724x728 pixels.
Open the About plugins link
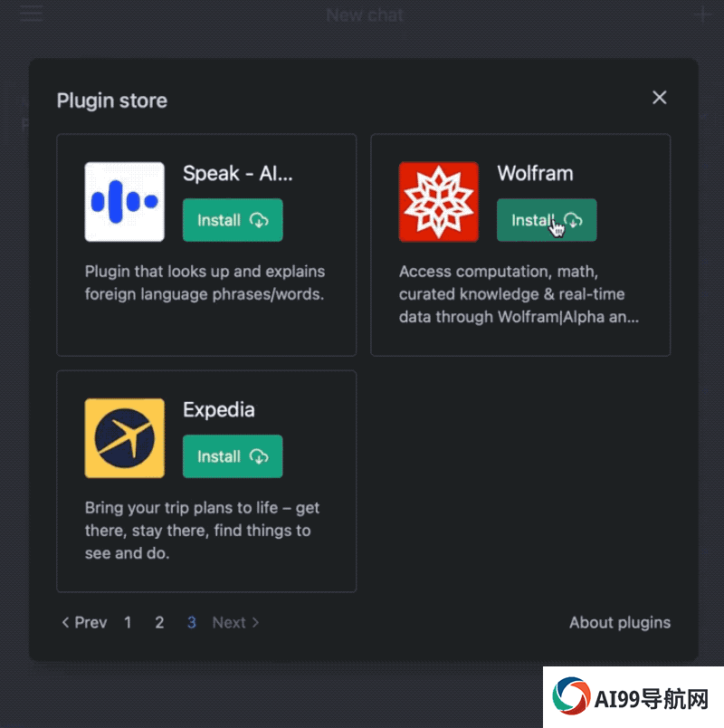point(620,622)
